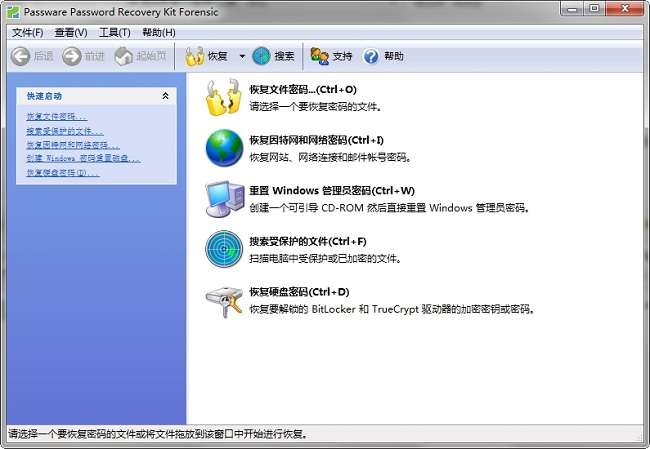
Task: Click description about bootable CD-ROM reset
Action: (389, 208)
